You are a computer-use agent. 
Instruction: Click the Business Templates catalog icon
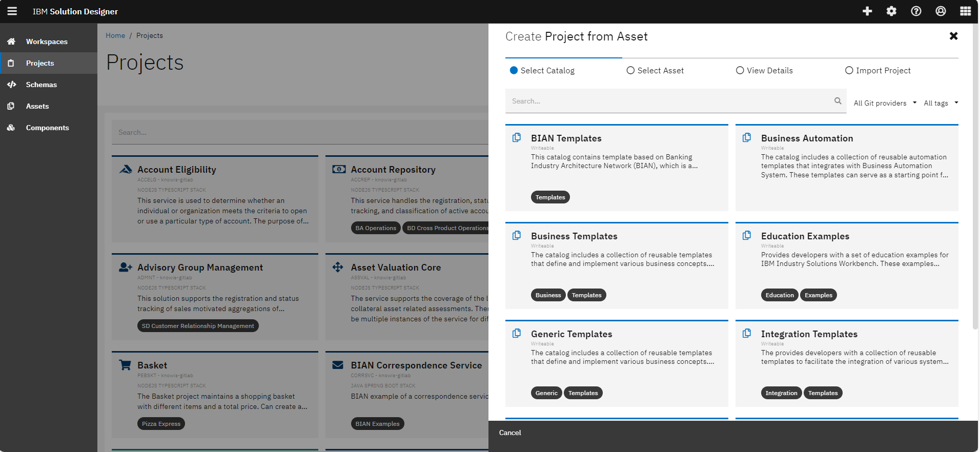point(517,235)
